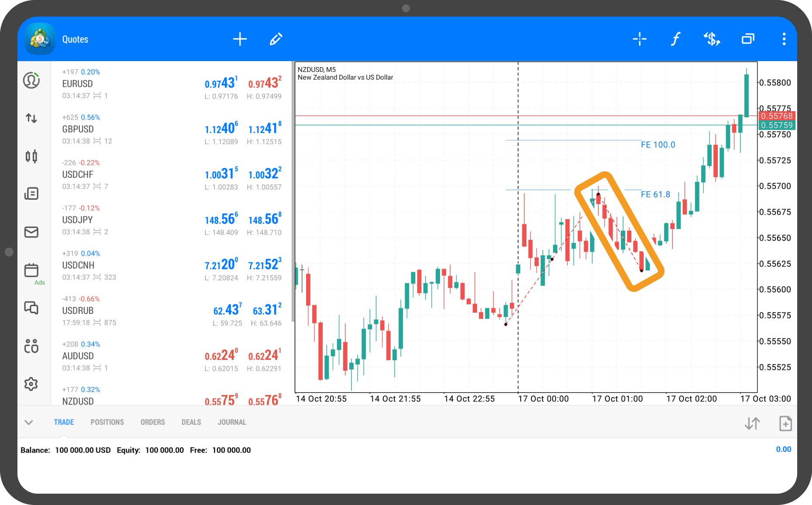Click the sort arrows in trade panel
This screenshot has width=812, height=505.
[752, 423]
